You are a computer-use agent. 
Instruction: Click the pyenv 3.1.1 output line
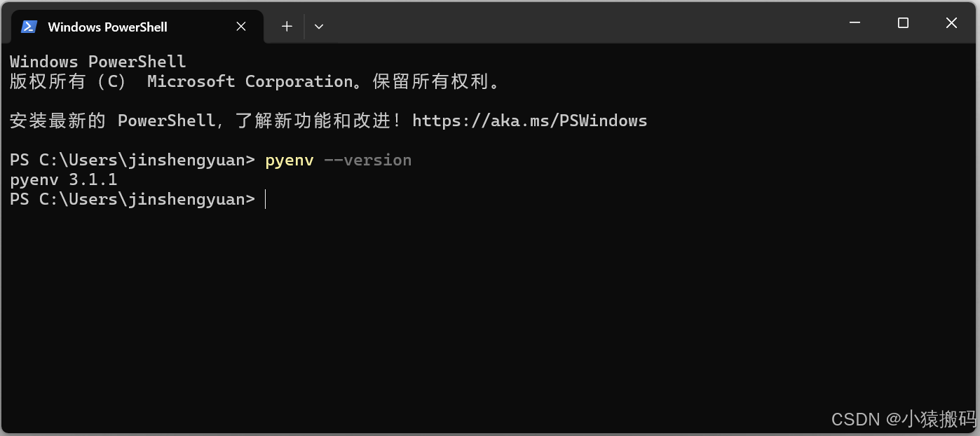click(x=64, y=180)
